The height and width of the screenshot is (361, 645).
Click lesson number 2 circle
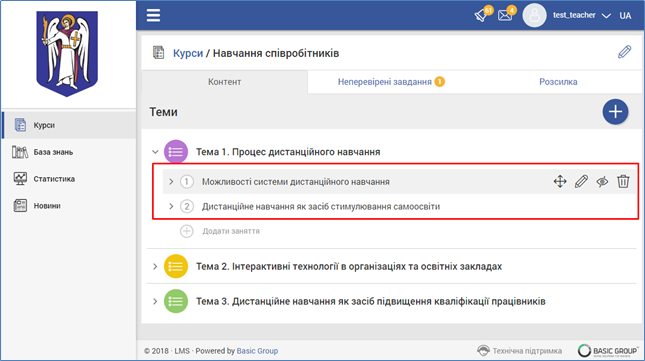click(x=187, y=206)
